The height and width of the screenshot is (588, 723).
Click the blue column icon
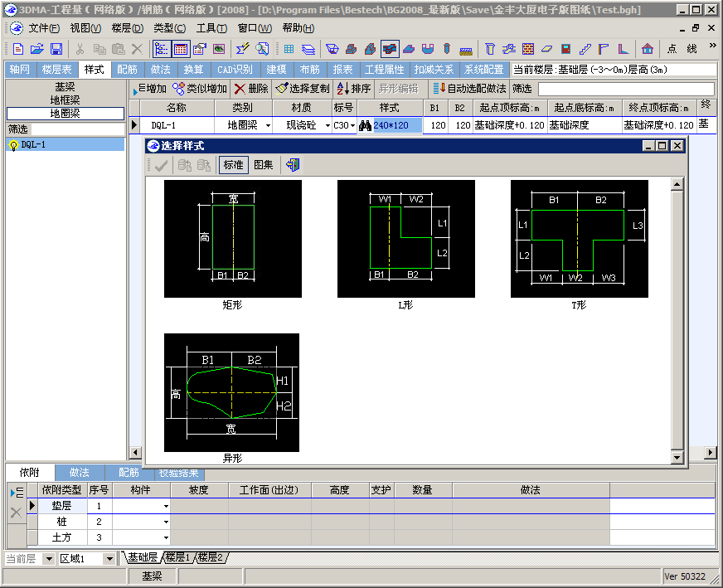490,49
